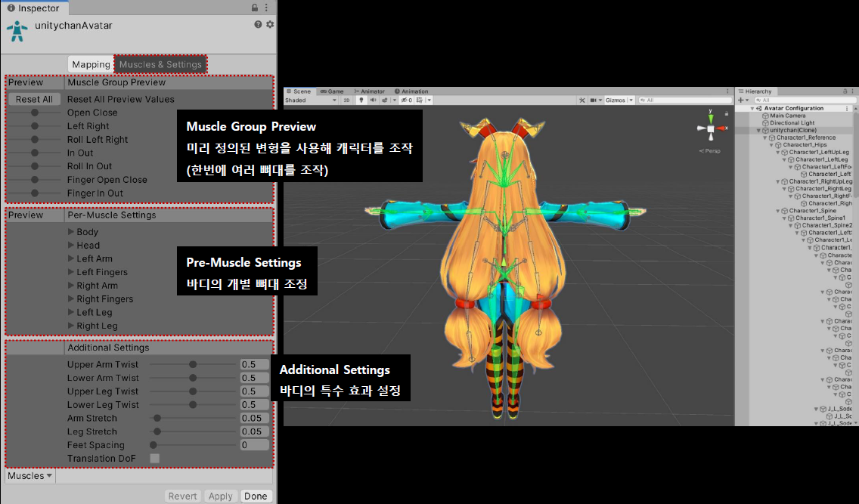The image size is (859, 504).
Task: Expand the Left Leg muscle group
Action: 70,312
